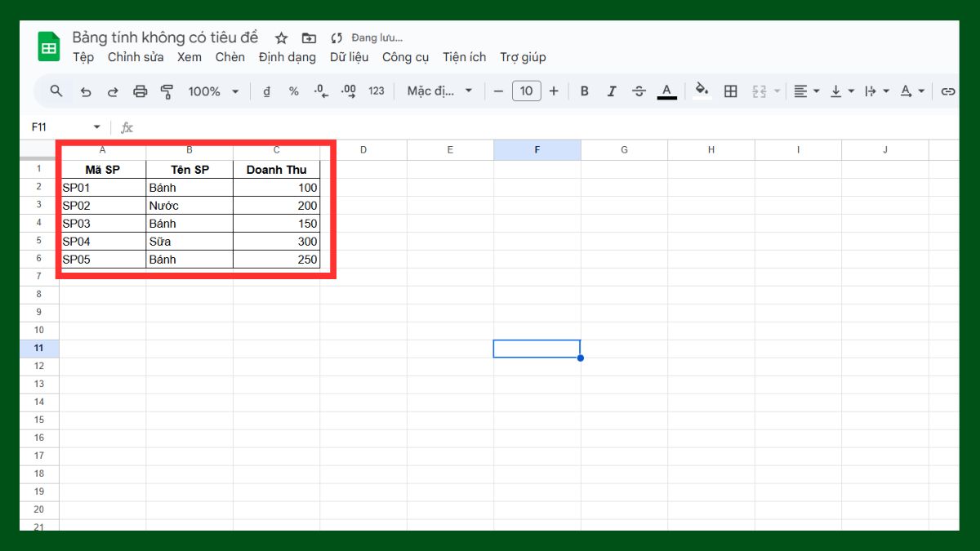
Task: Click into the formula bar
Action: [547, 127]
